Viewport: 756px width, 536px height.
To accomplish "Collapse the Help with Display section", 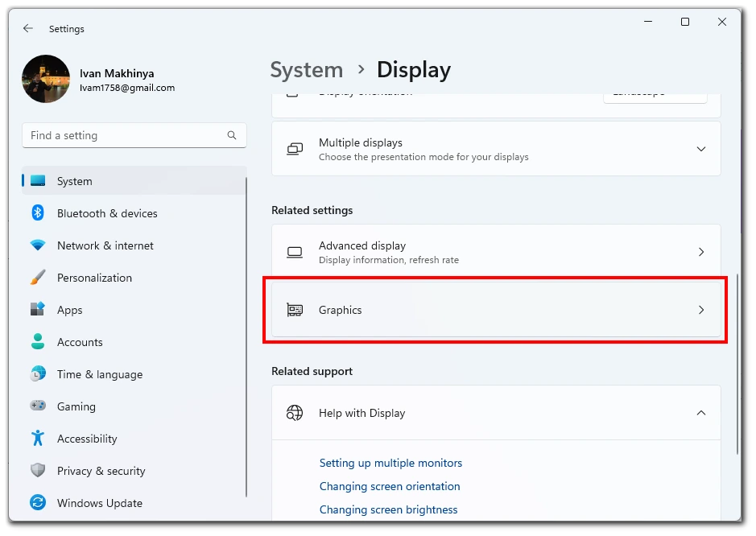I will coord(701,413).
